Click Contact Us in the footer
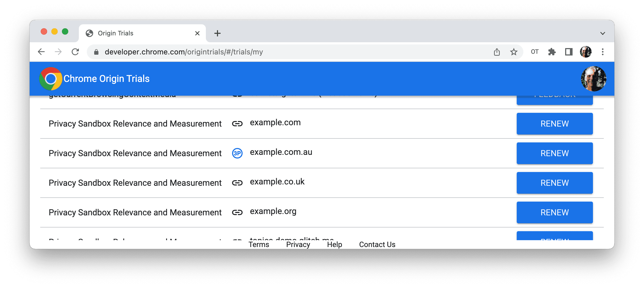The height and width of the screenshot is (288, 644). (377, 243)
